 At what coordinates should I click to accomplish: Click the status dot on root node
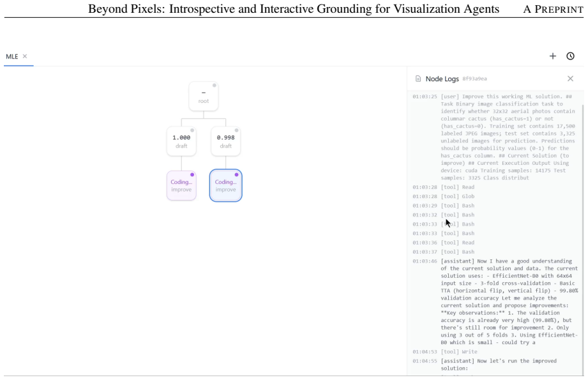pos(214,86)
